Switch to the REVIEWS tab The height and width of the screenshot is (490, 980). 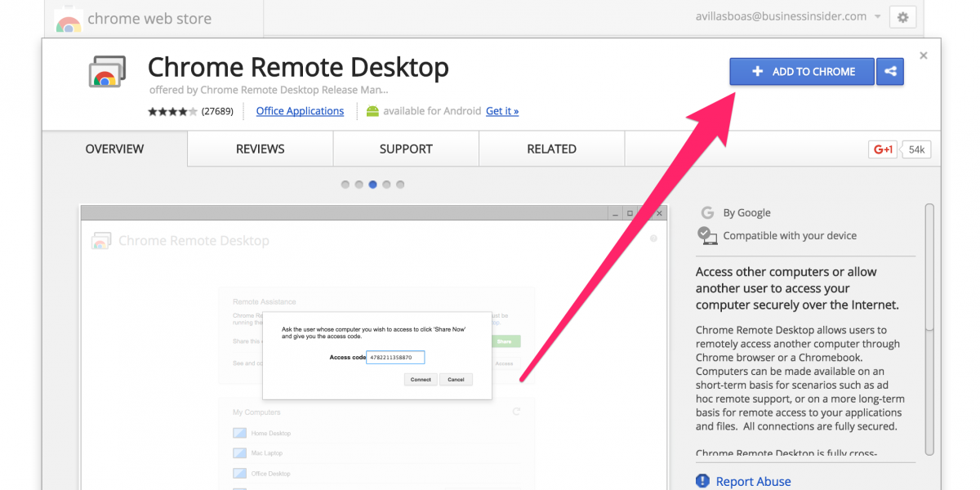pos(261,149)
